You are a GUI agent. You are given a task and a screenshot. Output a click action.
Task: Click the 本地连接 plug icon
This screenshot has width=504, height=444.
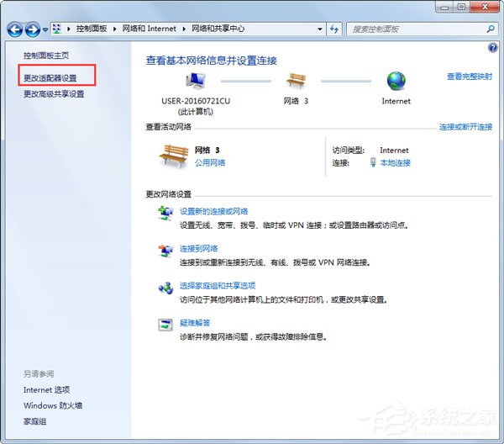[x=373, y=162]
